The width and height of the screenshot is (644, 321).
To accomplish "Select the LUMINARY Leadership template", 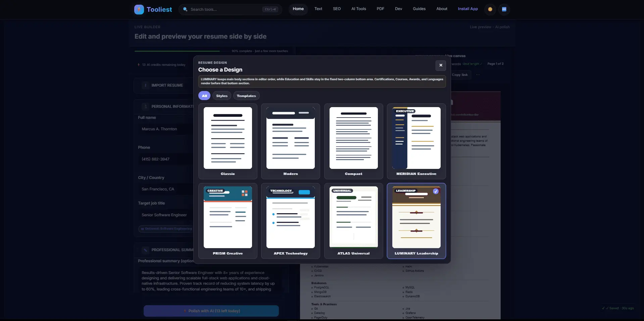I will 416,221.
